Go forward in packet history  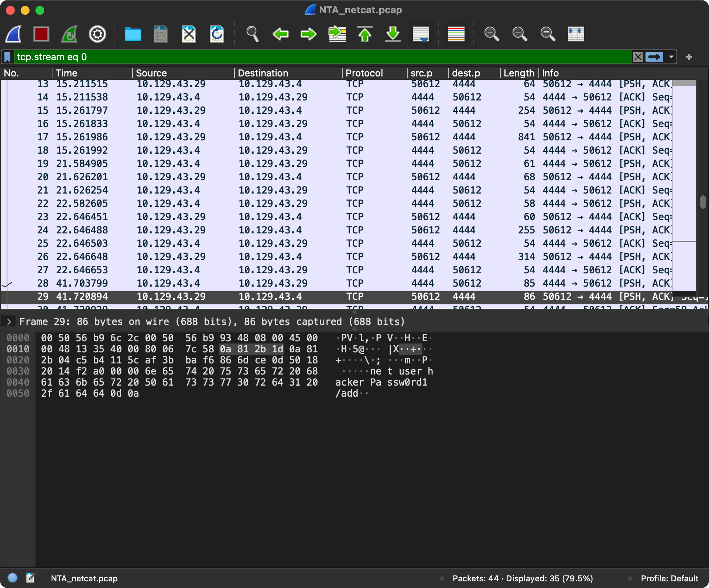point(308,34)
